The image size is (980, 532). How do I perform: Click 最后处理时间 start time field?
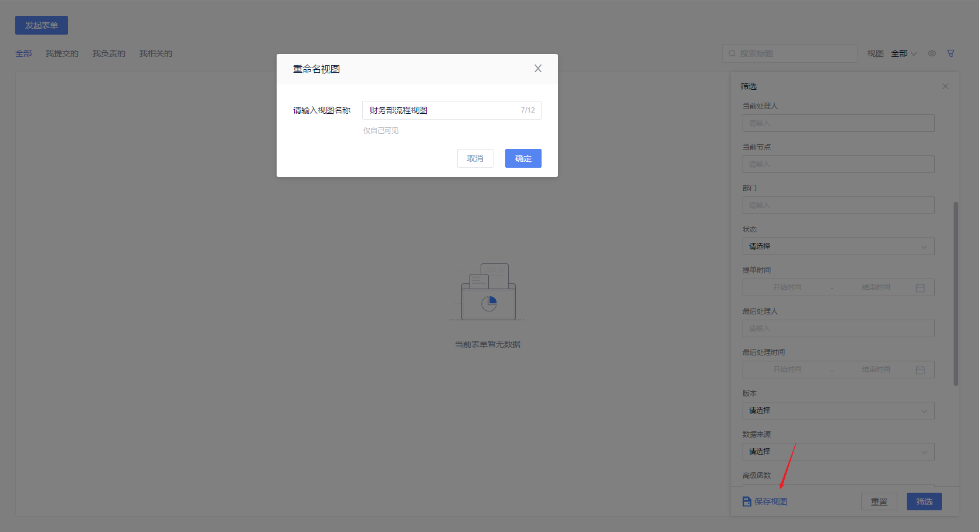787,370
